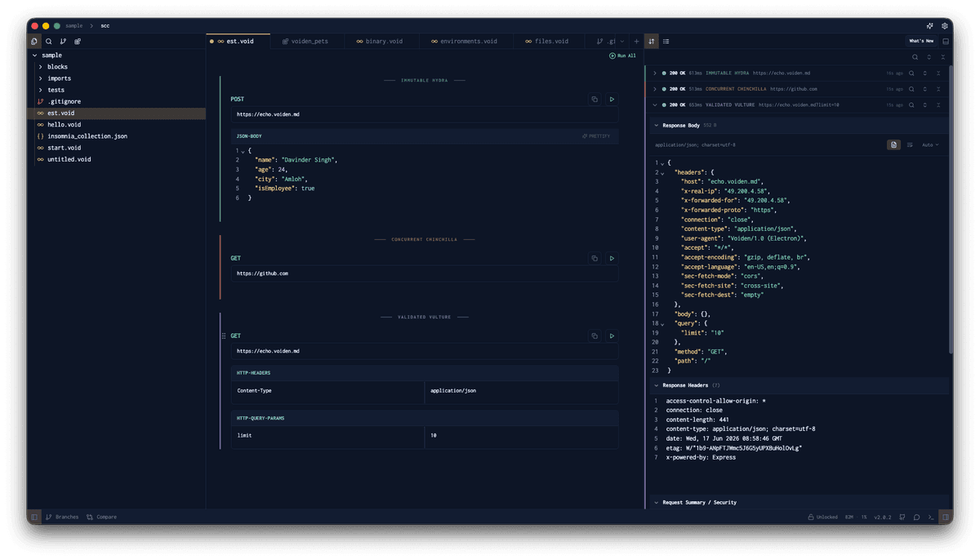This screenshot has height=560, width=980.
Task: Expand the Concurrent Chinchilla response
Action: pyautogui.click(x=655, y=89)
